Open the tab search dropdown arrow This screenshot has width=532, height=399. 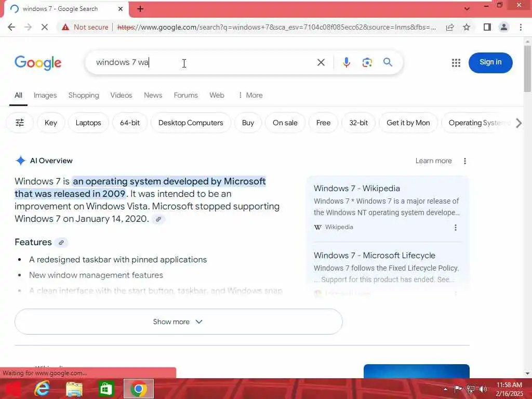(x=467, y=9)
